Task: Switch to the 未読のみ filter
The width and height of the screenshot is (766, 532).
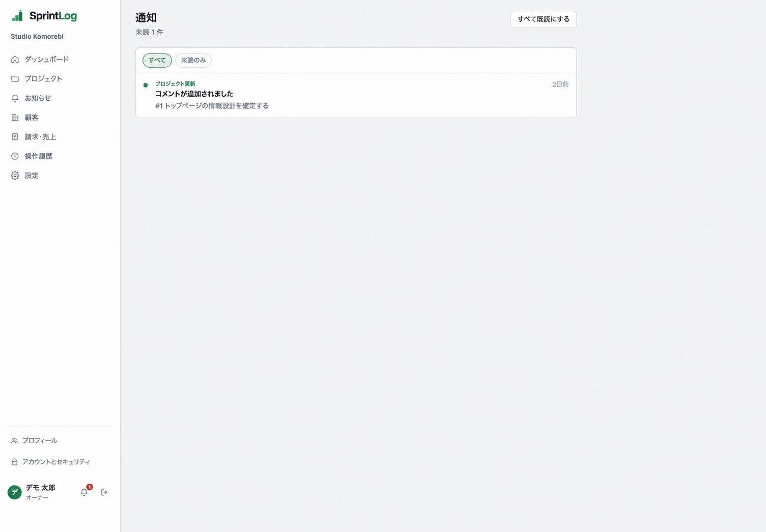Action: [193, 60]
